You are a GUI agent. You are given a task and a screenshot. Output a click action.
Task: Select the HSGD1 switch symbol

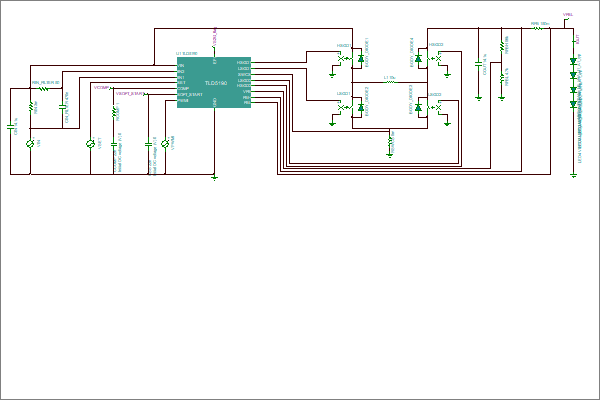346,59
